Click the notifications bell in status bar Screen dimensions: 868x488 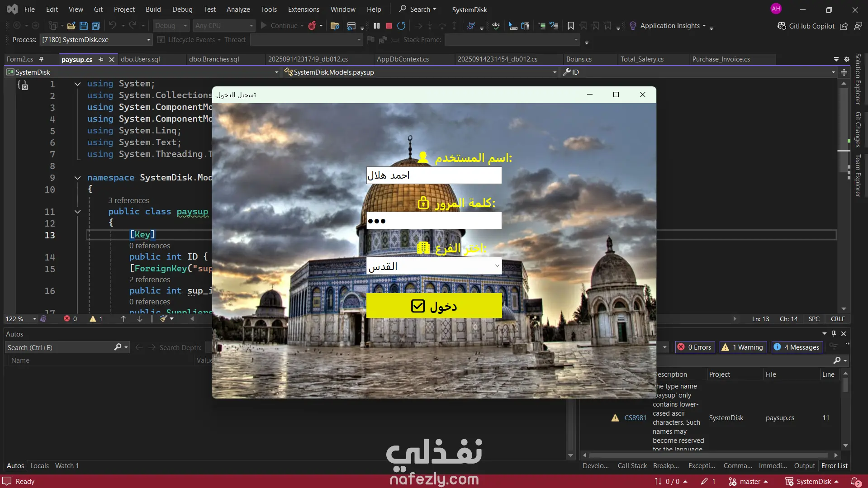click(x=855, y=482)
